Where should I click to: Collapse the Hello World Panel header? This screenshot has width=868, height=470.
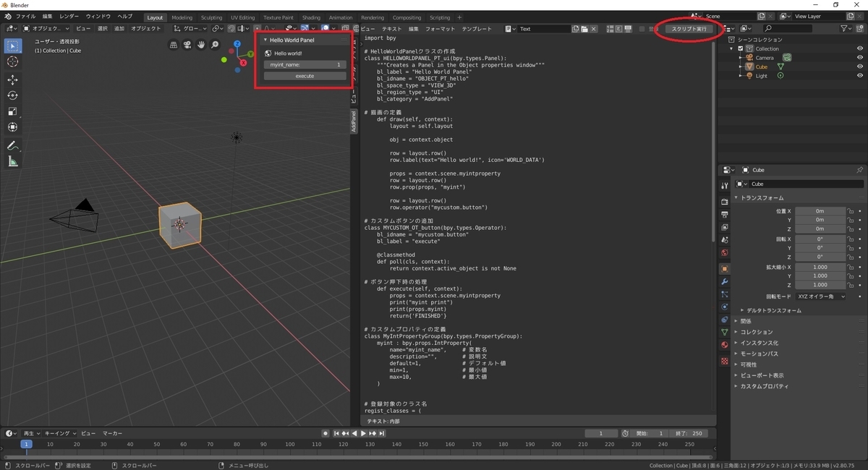(304, 40)
